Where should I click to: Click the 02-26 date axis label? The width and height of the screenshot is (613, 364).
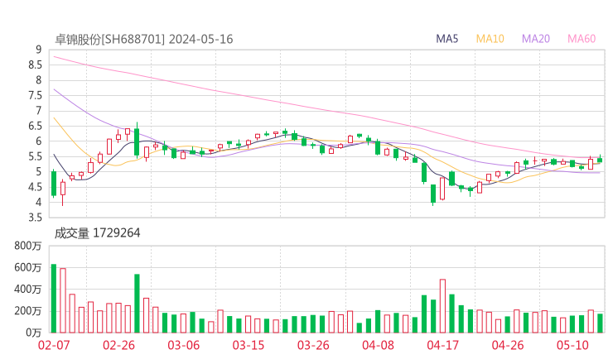tap(118, 345)
